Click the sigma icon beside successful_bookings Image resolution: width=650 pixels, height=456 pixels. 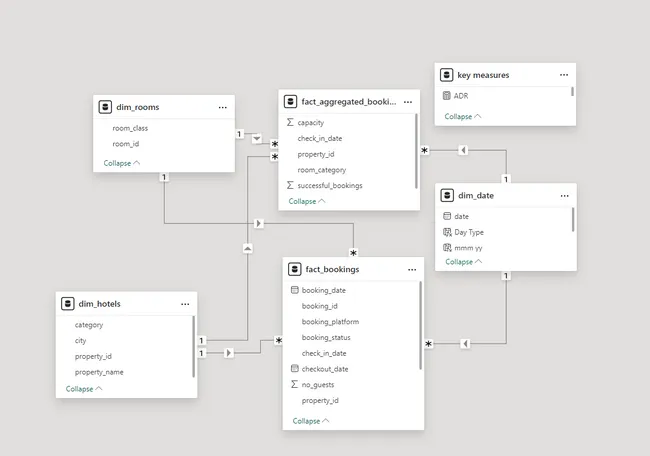(x=290, y=185)
